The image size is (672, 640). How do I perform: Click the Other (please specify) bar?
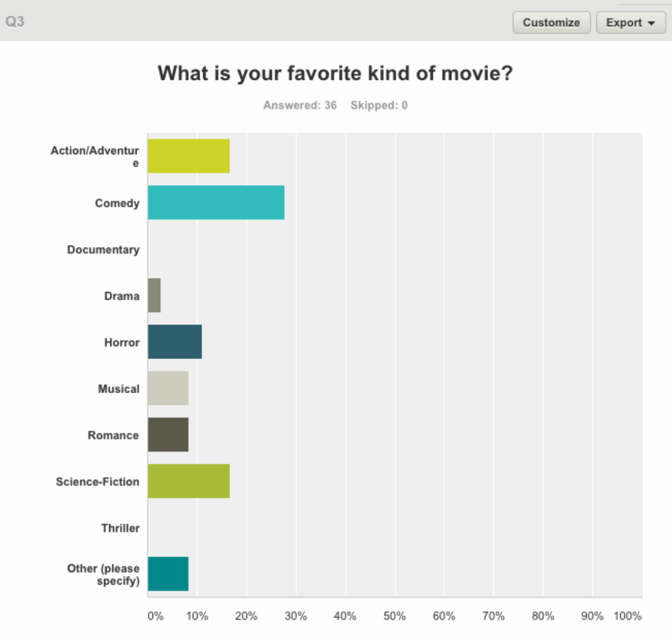click(x=168, y=574)
